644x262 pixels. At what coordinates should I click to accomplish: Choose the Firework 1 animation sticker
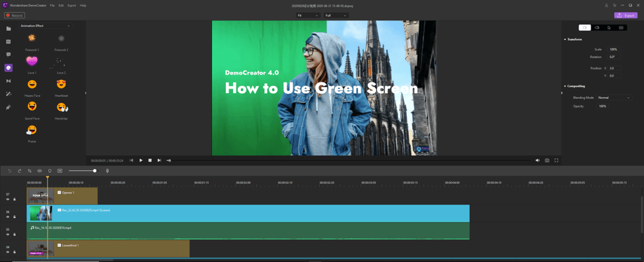[32, 38]
